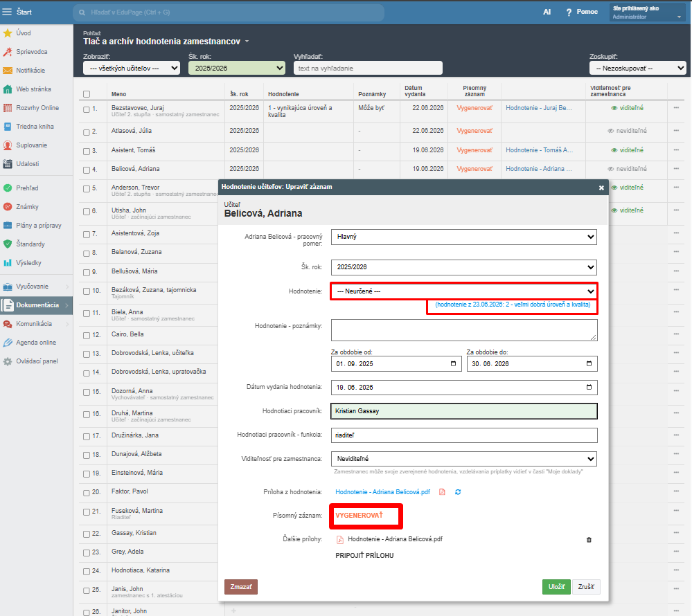Click the Zmazať button in the dialog
This screenshot has width=692, height=616.
pos(241,587)
